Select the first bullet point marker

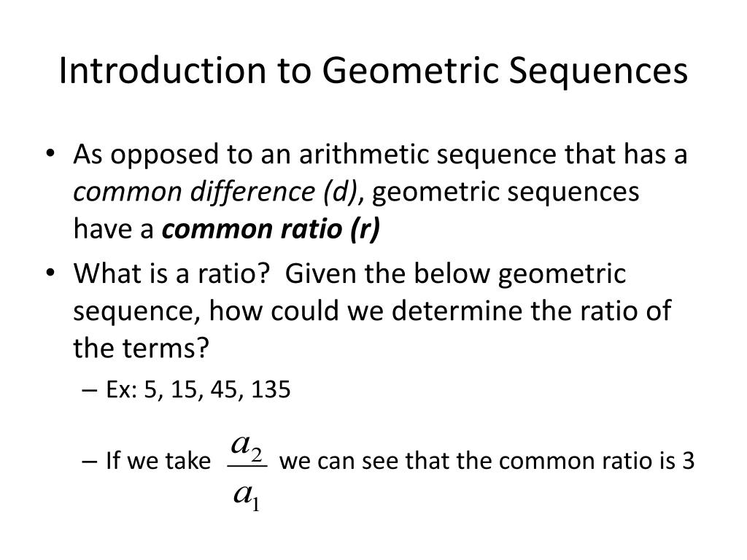(50, 154)
